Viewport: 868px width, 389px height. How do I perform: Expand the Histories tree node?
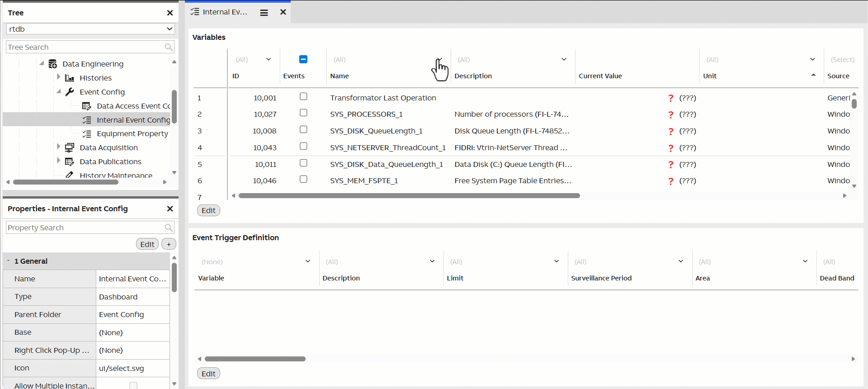[59, 77]
